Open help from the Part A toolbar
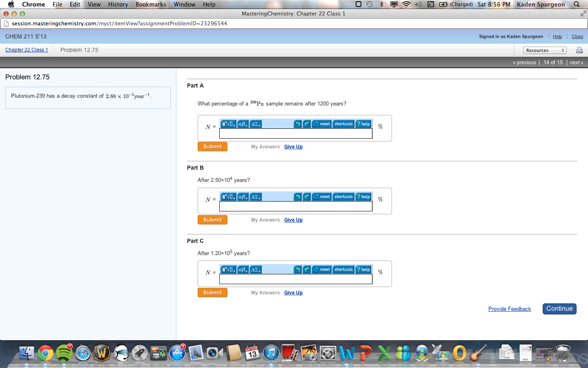This screenshot has width=588, height=368. click(x=363, y=123)
